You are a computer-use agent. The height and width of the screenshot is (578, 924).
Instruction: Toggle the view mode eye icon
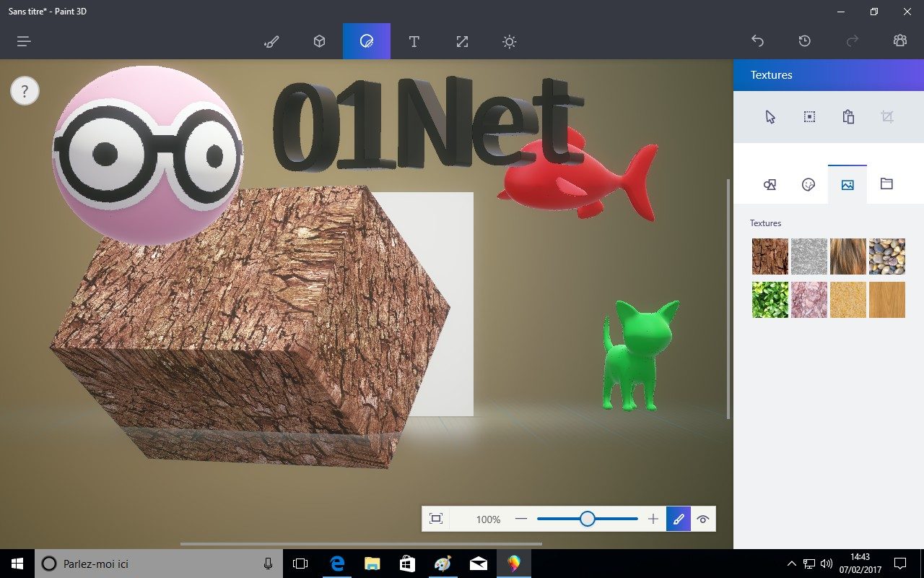[703, 519]
